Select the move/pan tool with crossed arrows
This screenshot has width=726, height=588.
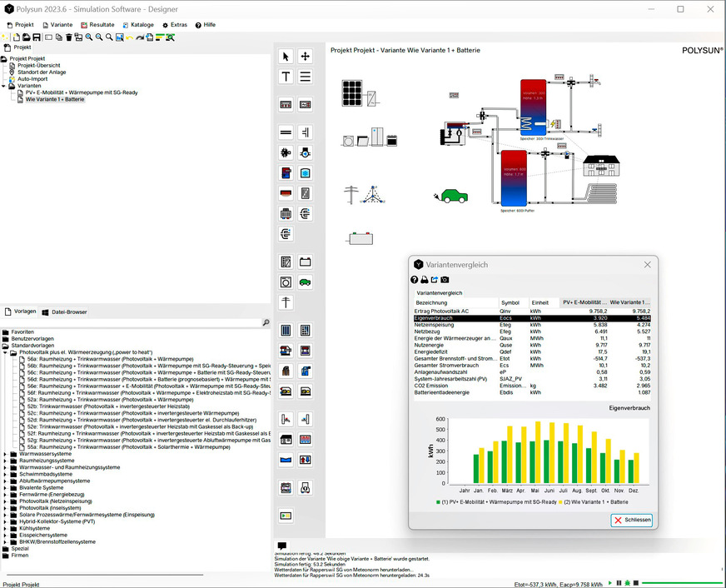(x=306, y=57)
